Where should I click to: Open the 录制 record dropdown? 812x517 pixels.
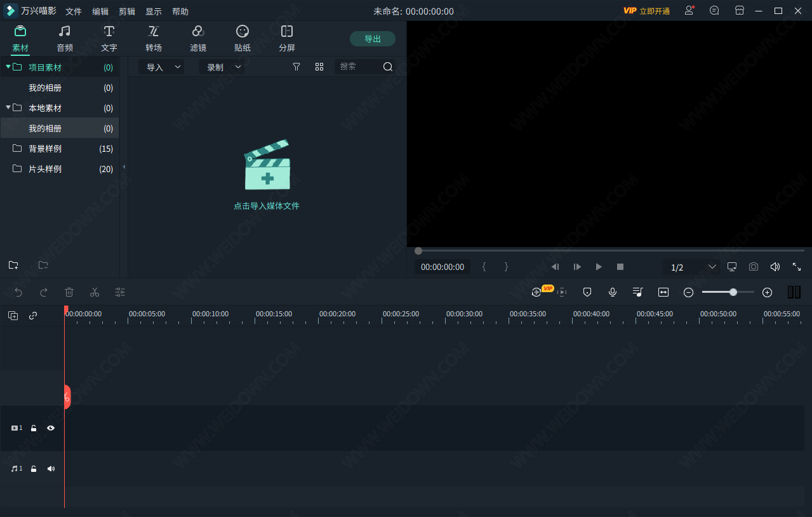click(x=222, y=67)
